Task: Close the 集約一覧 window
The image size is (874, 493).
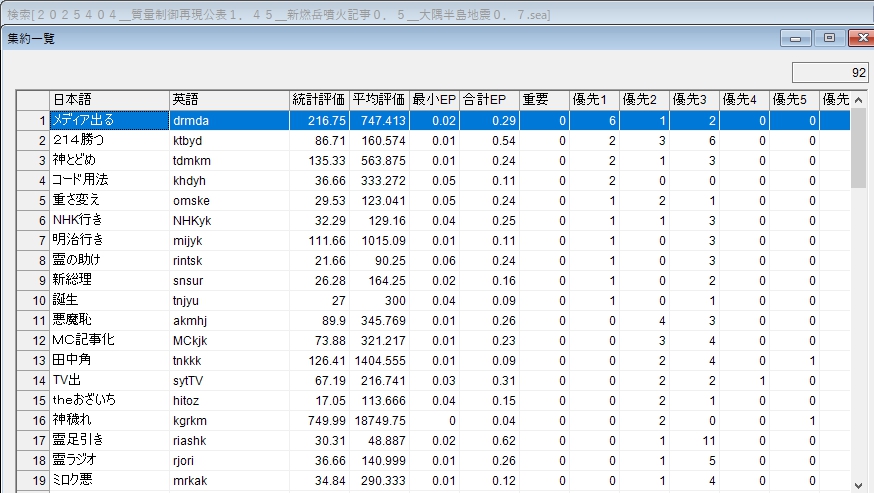Action: (x=862, y=38)
